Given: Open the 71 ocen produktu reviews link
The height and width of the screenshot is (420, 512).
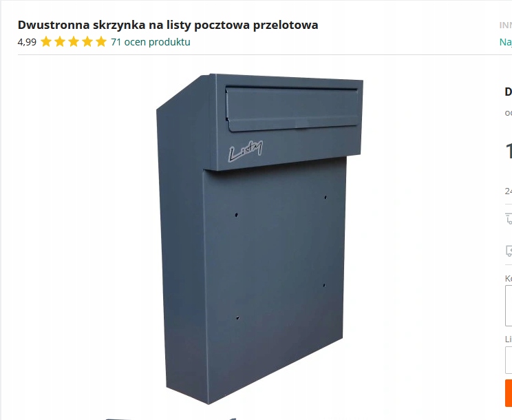Looking at the screenshot, I should 151,42.
